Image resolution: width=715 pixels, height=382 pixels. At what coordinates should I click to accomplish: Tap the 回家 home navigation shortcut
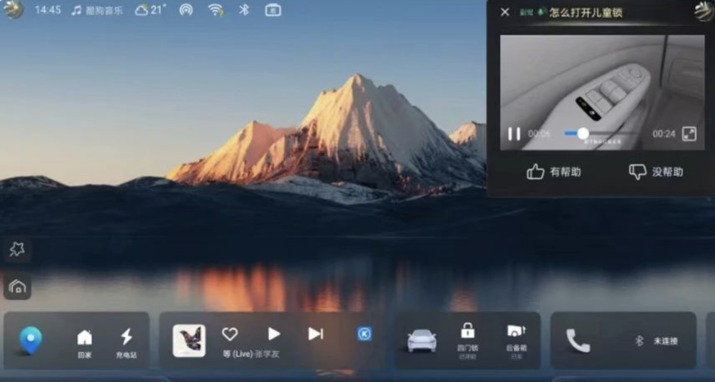coord(84,343)
